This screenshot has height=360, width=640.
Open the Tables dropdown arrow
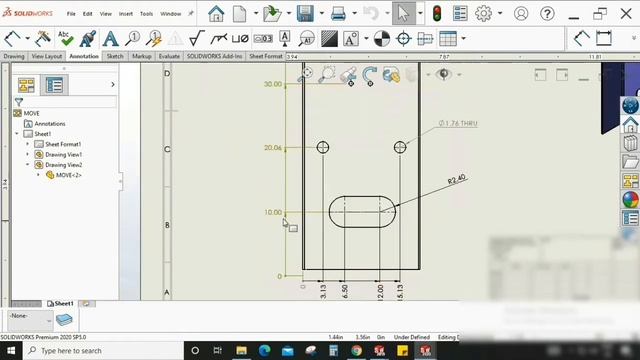coord(463,39)
